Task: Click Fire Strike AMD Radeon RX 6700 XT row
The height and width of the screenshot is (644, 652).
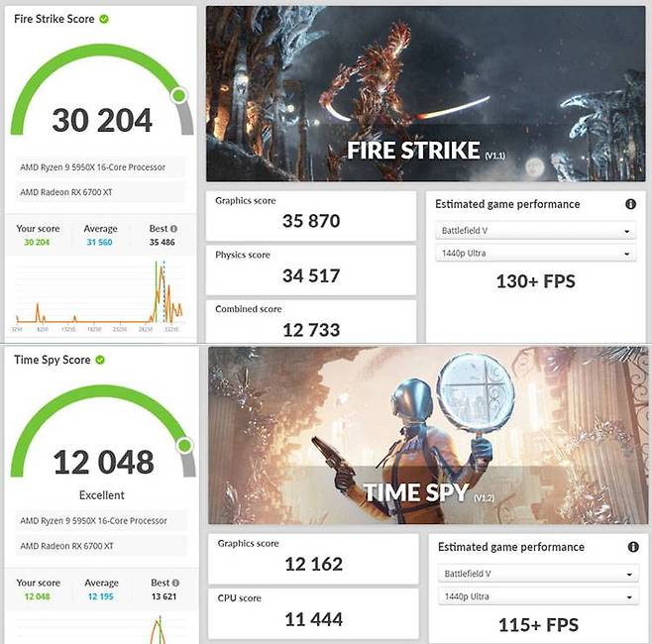Action: pyautogui.click(x=100, y=192)
